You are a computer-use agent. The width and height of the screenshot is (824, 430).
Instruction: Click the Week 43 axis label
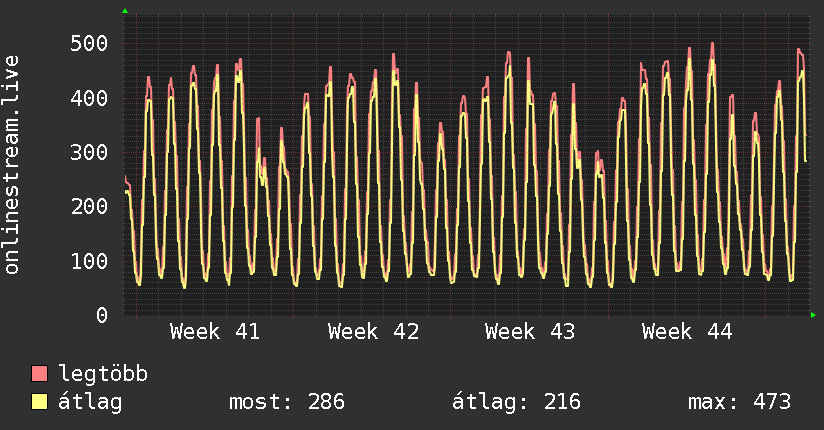pyautogui.click(x=530, y=332)
